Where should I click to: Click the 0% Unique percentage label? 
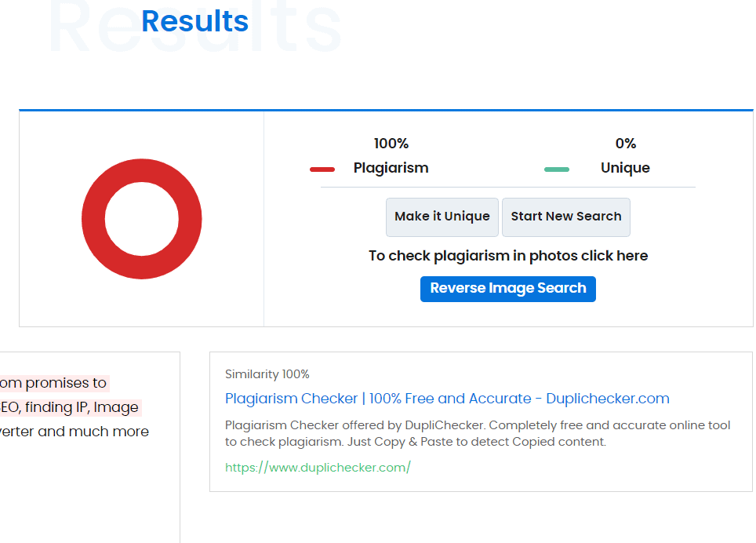coord(626,144)
